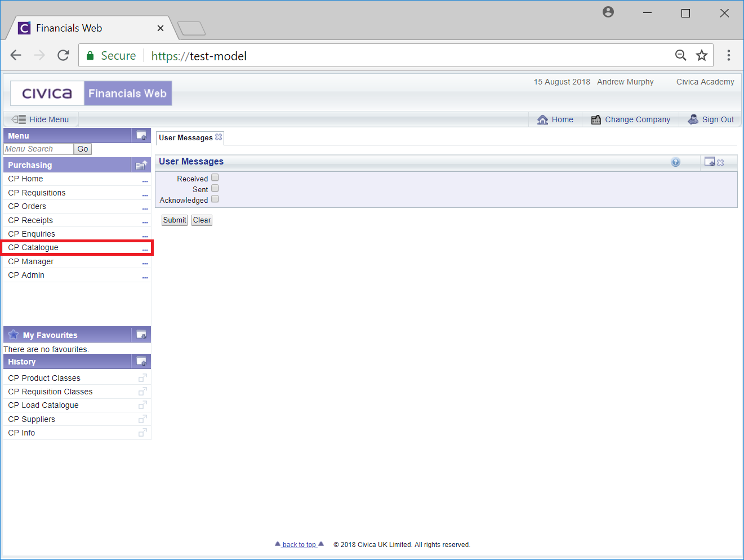Expand CP Admin submenu dots

click(145, 278)
